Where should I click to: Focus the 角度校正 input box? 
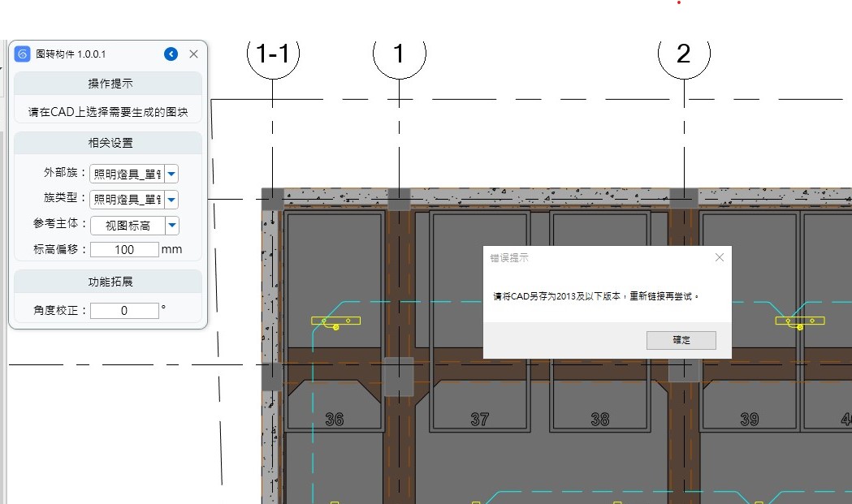[x=124, y=310]
